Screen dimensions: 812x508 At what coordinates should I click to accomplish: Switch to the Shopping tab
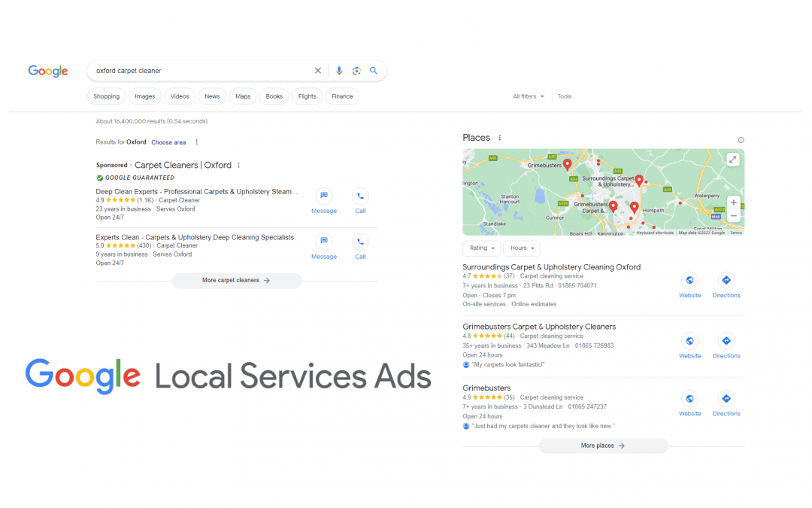(x=106, y=96)
